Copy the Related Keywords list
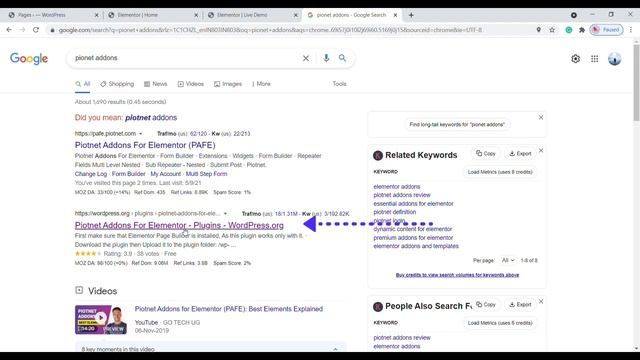 486,153
